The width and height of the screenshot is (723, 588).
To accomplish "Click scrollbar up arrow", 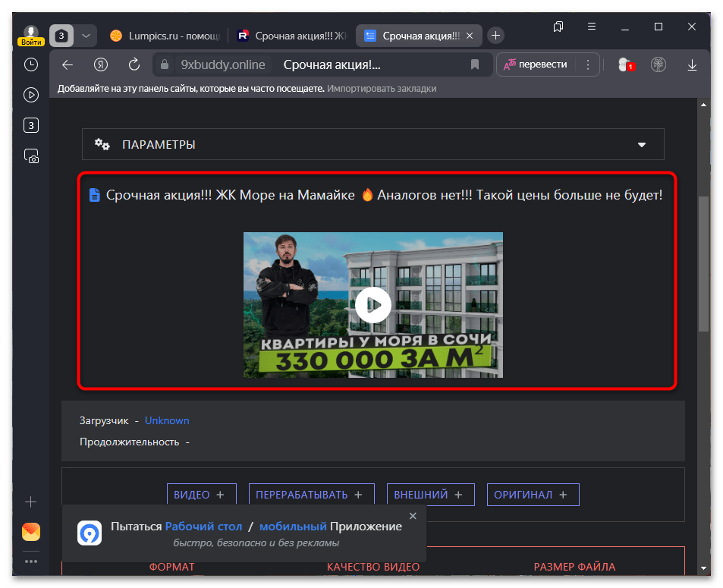I will (703, 105).
